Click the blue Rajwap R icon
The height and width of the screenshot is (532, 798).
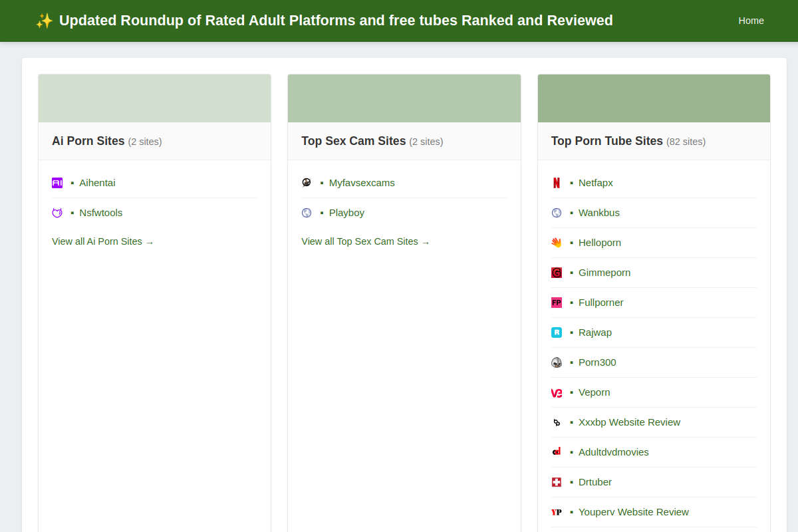557,332
